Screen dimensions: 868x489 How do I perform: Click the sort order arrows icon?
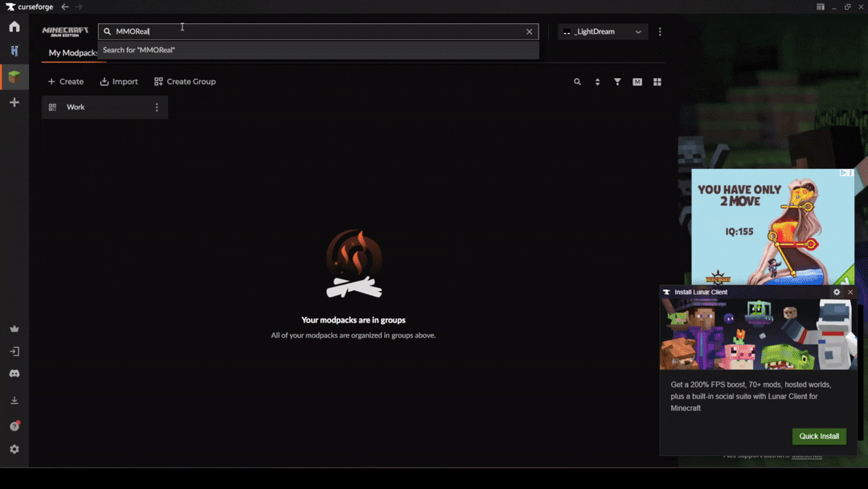(x=597, y=82)
